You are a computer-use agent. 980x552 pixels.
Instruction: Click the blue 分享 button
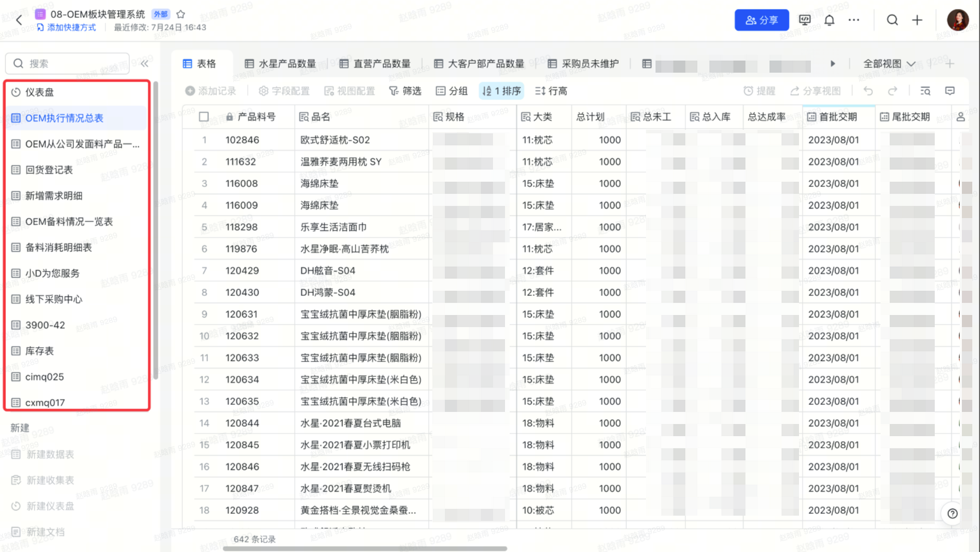(x=761, y=20)
